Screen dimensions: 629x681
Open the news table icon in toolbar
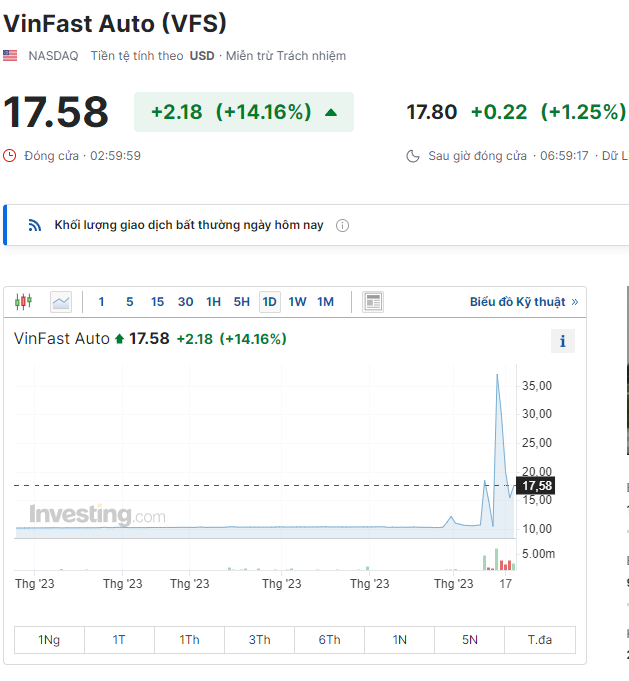[x=373, y=301]
